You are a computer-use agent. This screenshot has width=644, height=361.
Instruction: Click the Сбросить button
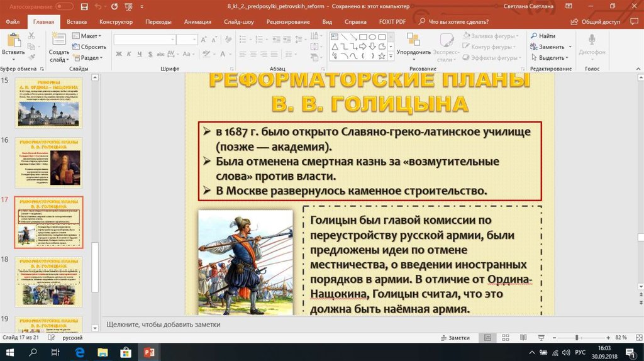tap(89, 47)
